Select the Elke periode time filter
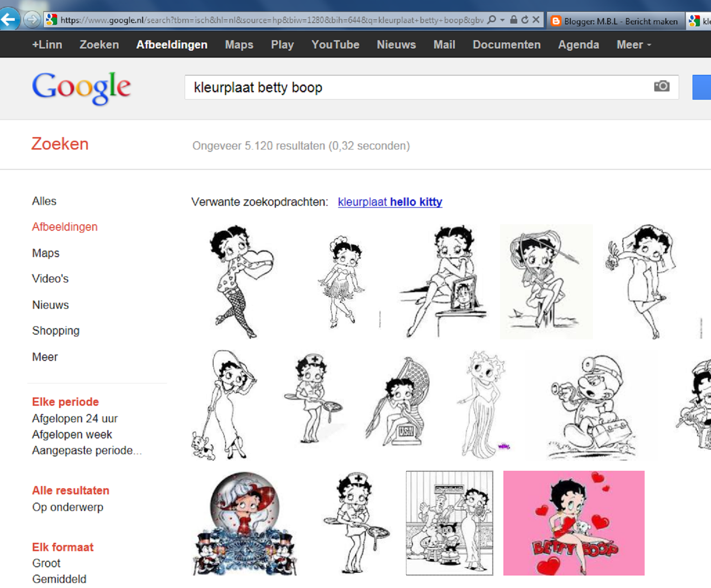This screenshot has width=711, height=588. coord(66,402)
